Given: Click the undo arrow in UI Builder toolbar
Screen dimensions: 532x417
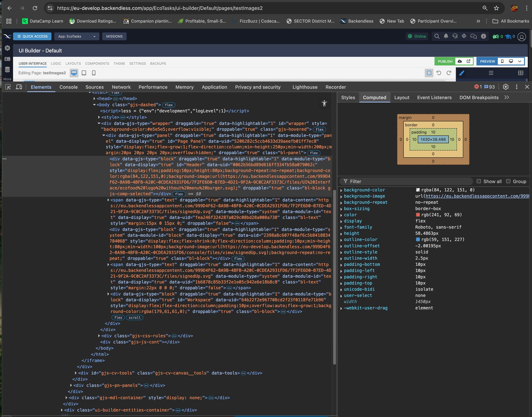Looking at the screenshot, I should pos(439,73).
